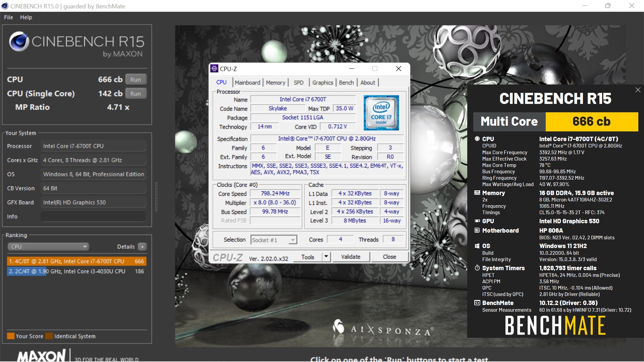644x362 pixels.
Task: Click the Info input field
Action: [93, 217]
